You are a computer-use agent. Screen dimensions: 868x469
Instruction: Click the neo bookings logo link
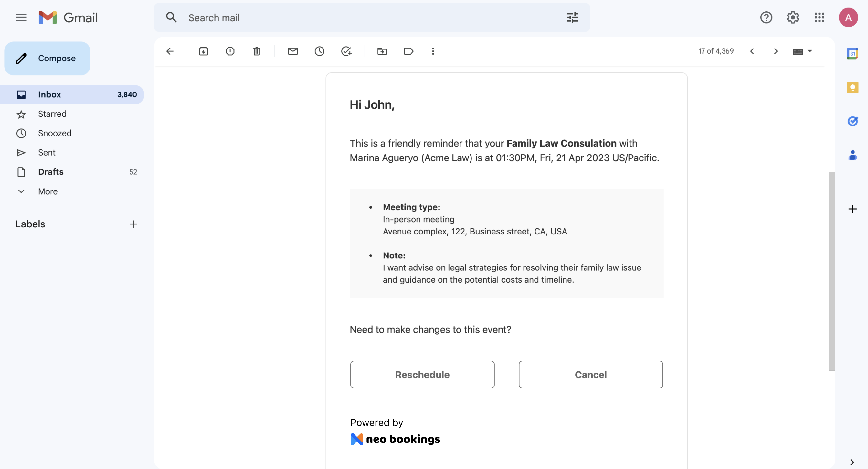(x=395, y=439)
